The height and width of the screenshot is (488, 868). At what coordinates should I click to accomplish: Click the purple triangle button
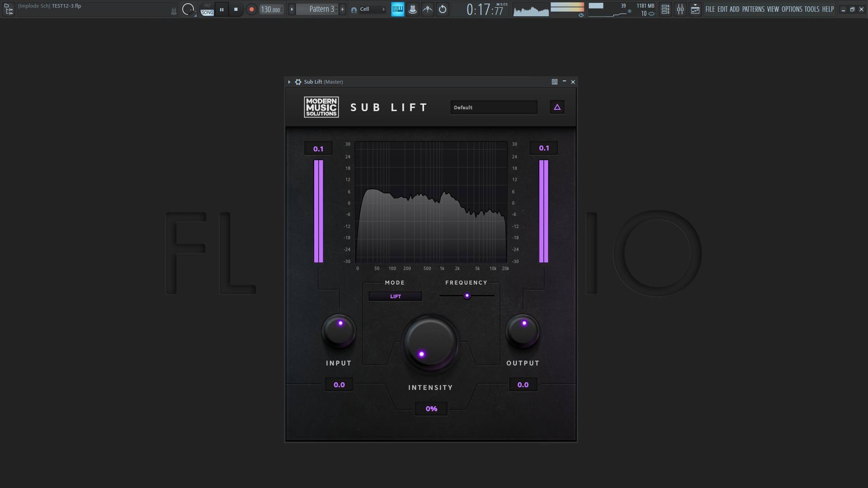(557, 107)
